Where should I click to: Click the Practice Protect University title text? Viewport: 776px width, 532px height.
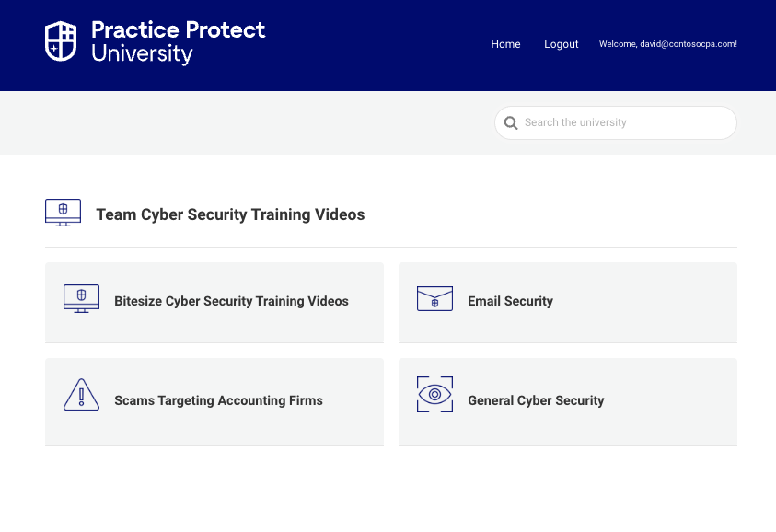[x=179, y=41]
